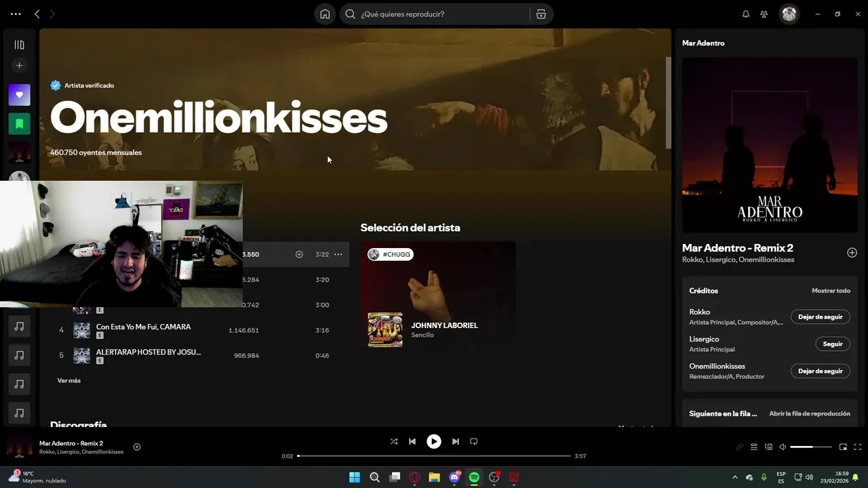Open the Windows Start button
Viewport: 868px width, 488px height.
[x=355, y=477]
